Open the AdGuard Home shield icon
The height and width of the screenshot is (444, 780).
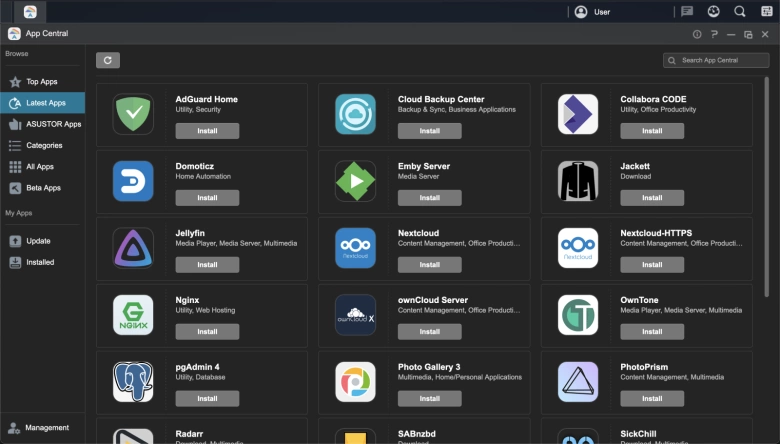133,115
